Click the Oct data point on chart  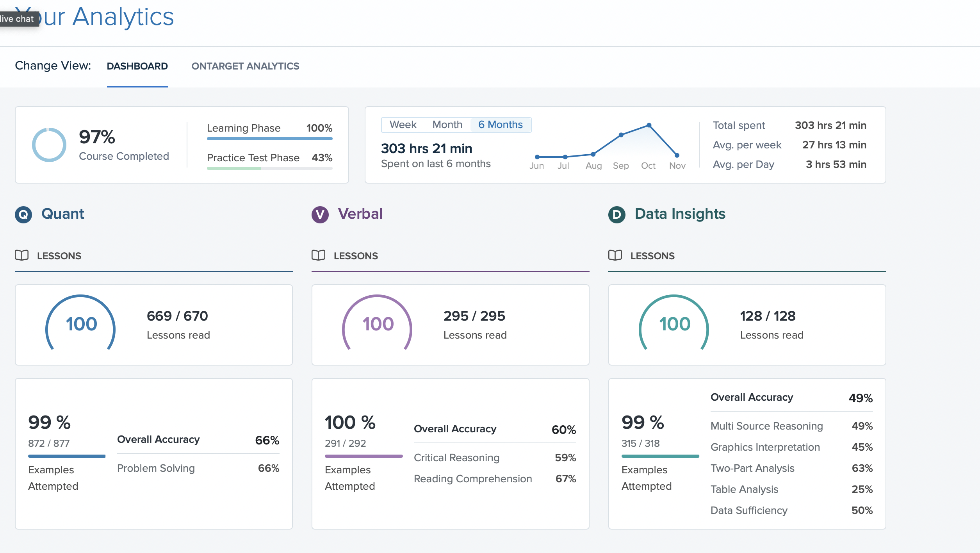(x=649, y=125)
